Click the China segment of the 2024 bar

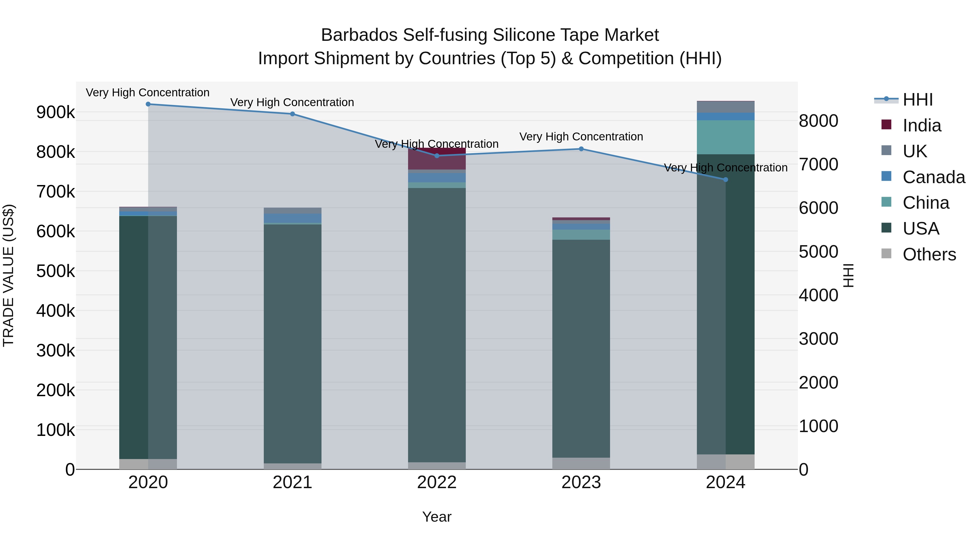coord(725,137)
